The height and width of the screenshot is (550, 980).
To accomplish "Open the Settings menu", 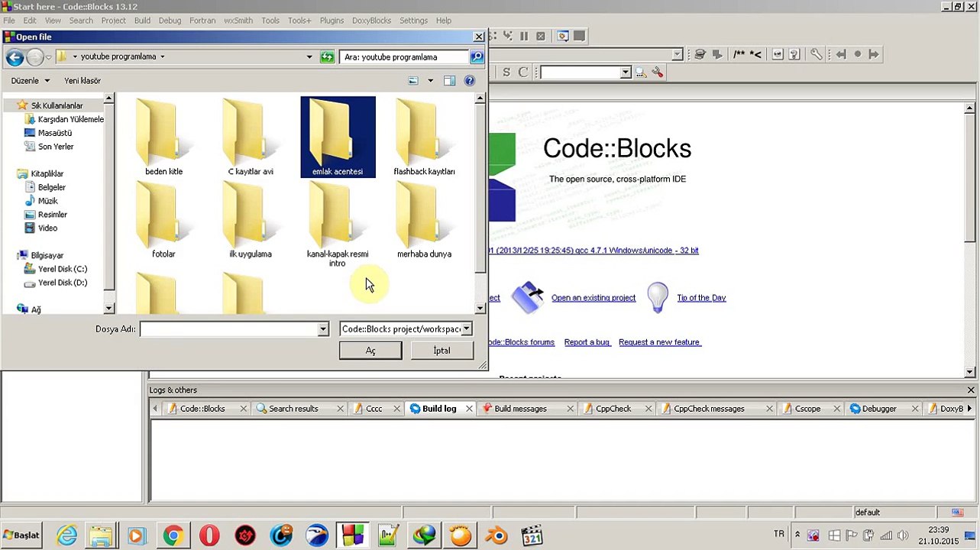I will [413, 21].
